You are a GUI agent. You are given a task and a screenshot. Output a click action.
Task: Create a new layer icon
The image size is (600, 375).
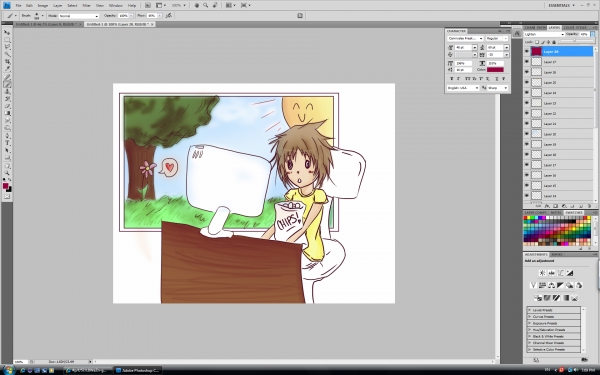click(x=582, y=206)
